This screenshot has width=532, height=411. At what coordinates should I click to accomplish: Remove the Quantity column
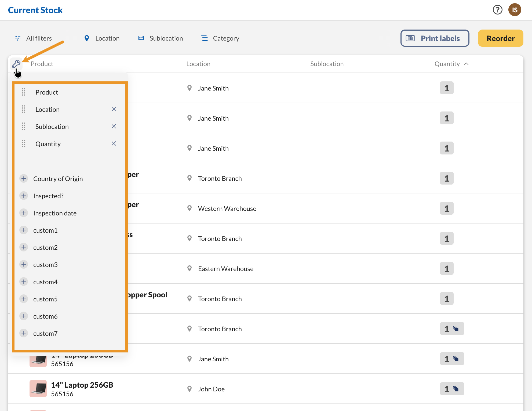114,143
